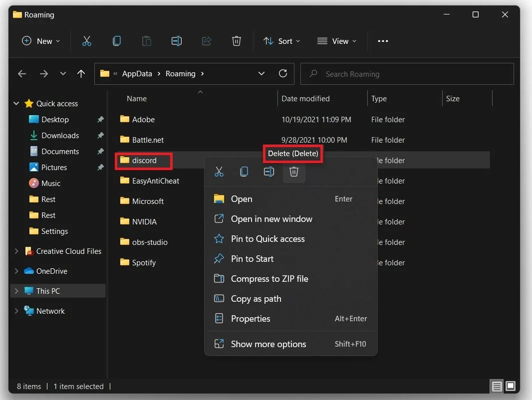Choose Properties from the context menu

point(291,319)
